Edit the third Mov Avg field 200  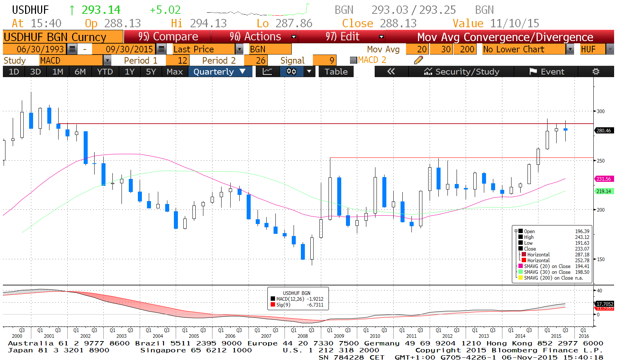point(465,49)
